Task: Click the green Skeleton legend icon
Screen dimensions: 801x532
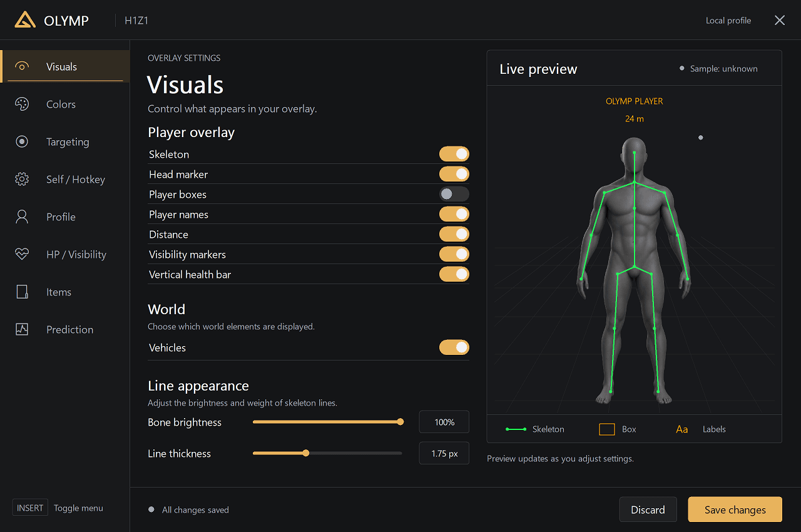Action: tap(516, 429)
